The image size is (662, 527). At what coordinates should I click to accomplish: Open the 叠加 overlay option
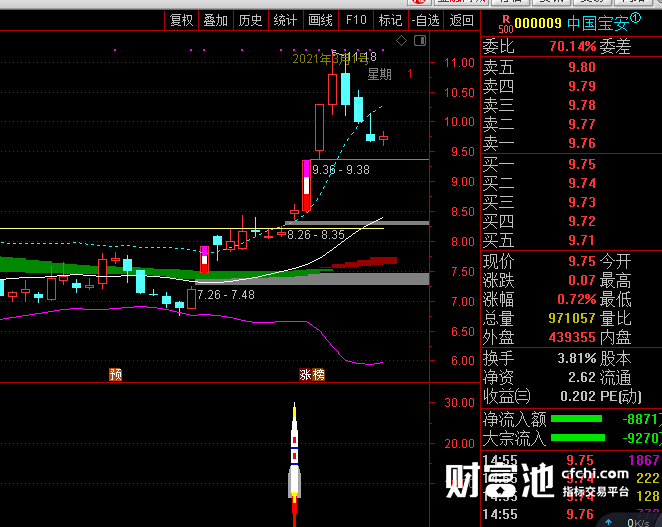[216, 20]
